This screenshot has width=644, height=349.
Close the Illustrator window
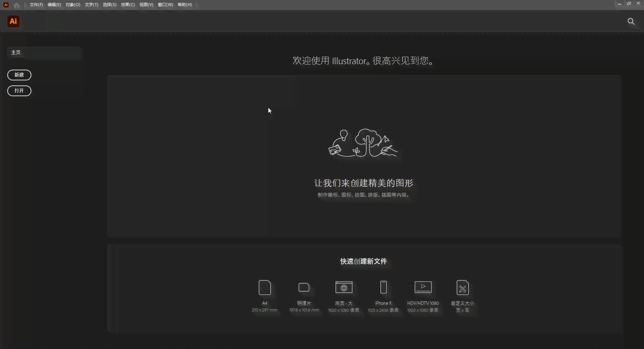(x=638, y=3)
